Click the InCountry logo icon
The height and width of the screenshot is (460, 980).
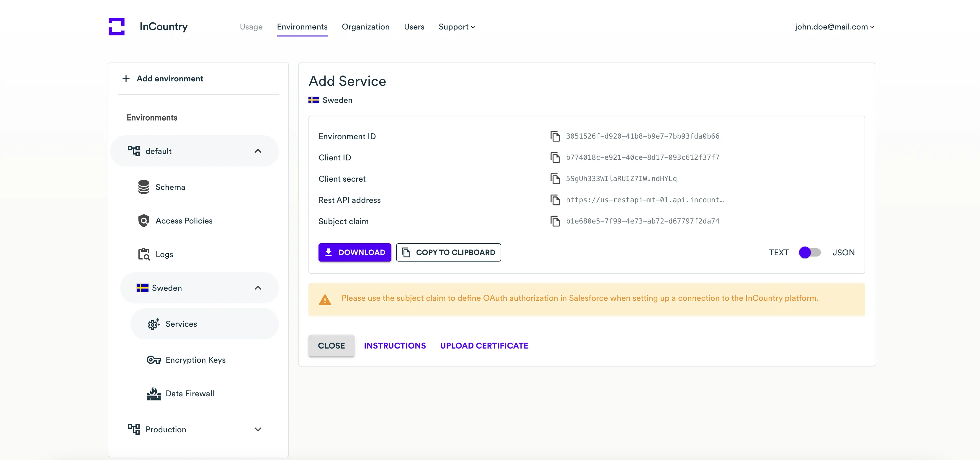point(116,27)
